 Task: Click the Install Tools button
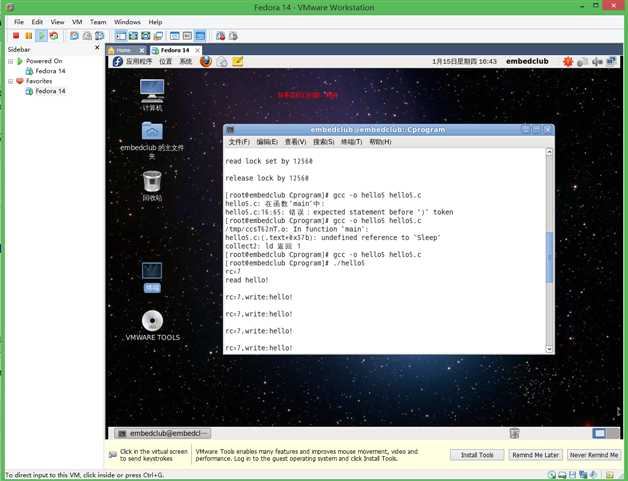477,455
